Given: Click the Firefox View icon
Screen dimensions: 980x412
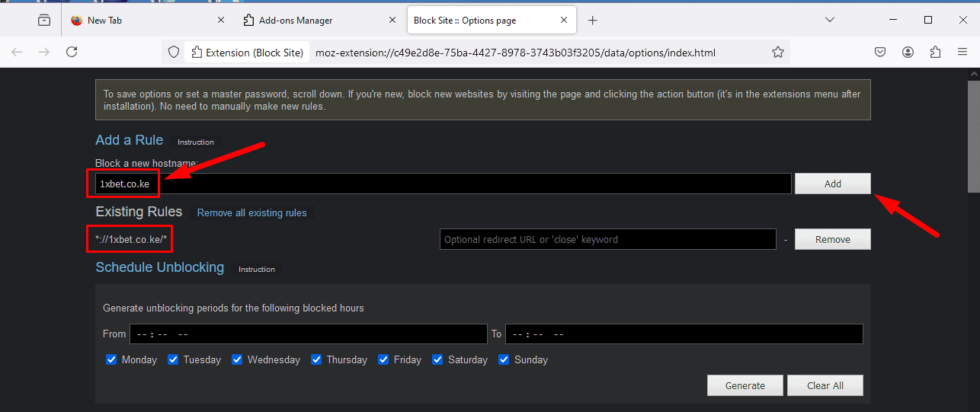Looking at the screenshot, I should 44,21.
